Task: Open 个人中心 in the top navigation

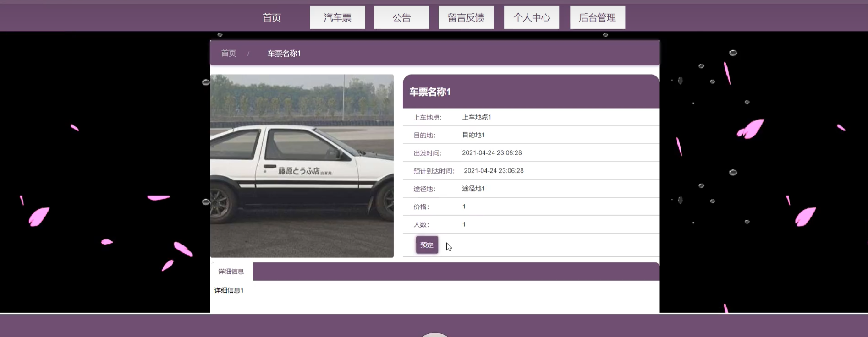Action: [532, 17]
